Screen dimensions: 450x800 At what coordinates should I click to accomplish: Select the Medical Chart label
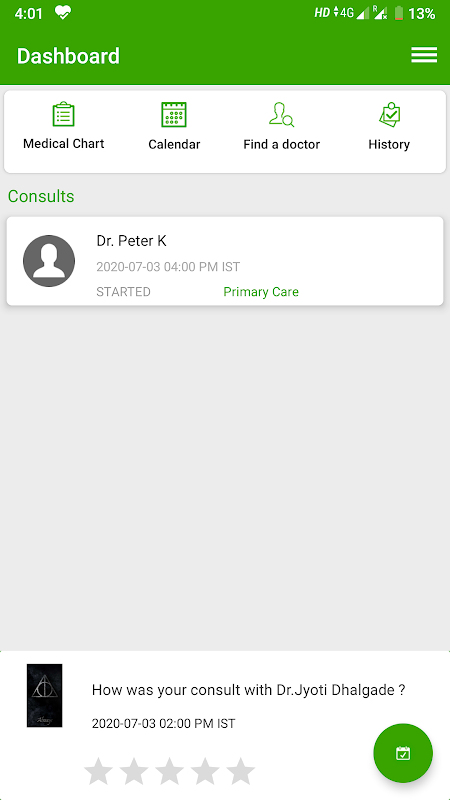point(64,144)
